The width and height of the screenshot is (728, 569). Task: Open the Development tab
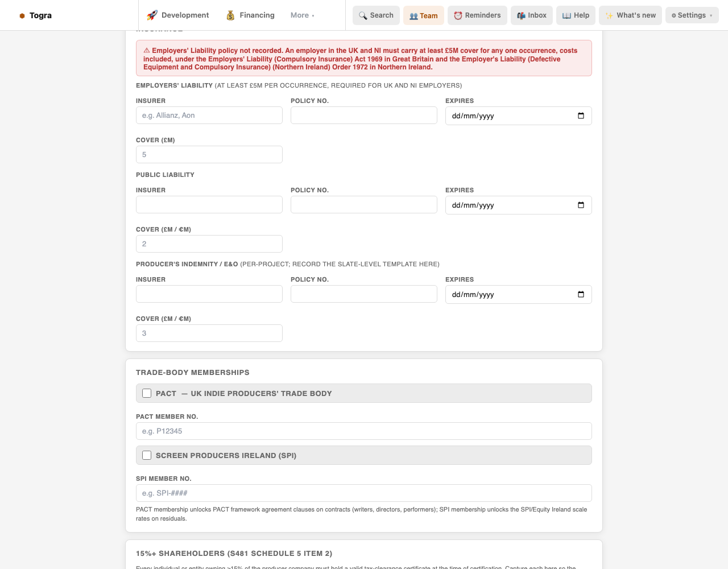178,15
